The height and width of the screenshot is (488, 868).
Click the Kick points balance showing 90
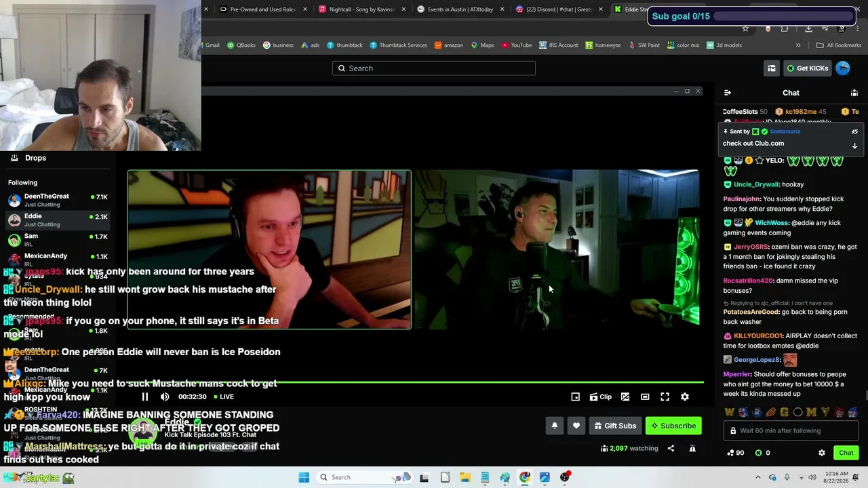pos(735,453)
